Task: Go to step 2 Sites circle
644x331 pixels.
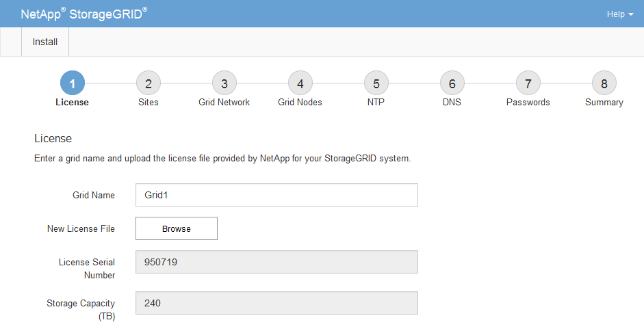Action: 148,84
